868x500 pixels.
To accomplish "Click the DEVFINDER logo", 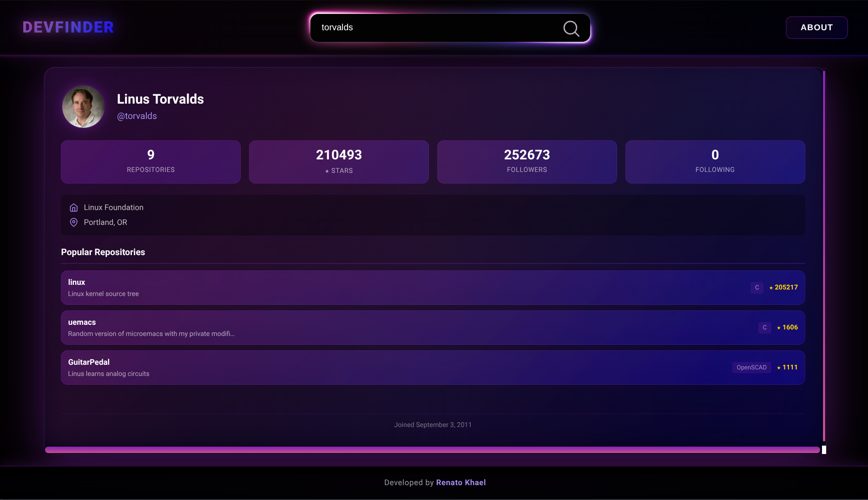I will 68,27.
